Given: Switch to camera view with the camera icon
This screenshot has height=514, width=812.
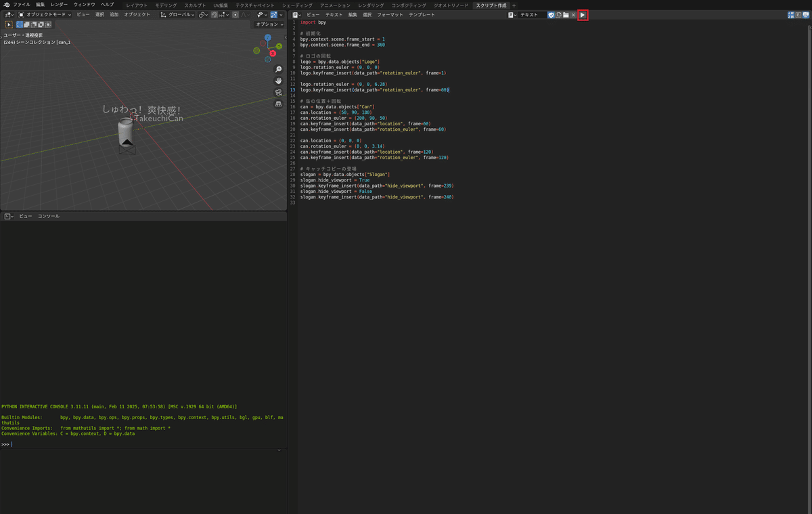Looking at the screenshot, I should coord(278,93).
